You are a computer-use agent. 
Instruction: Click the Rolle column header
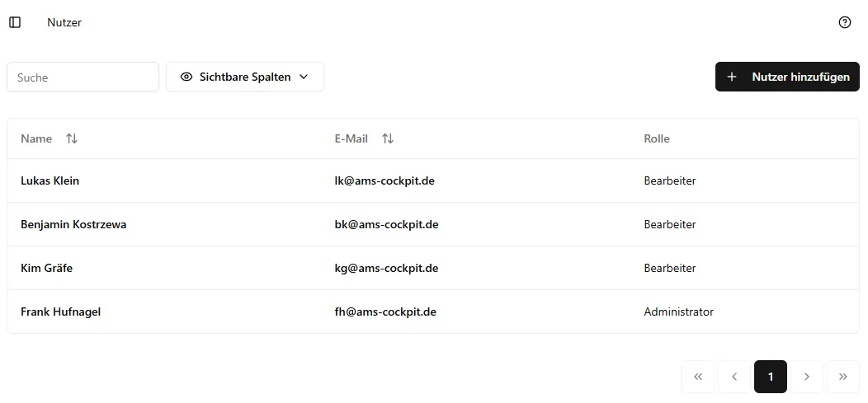[657, 138]
